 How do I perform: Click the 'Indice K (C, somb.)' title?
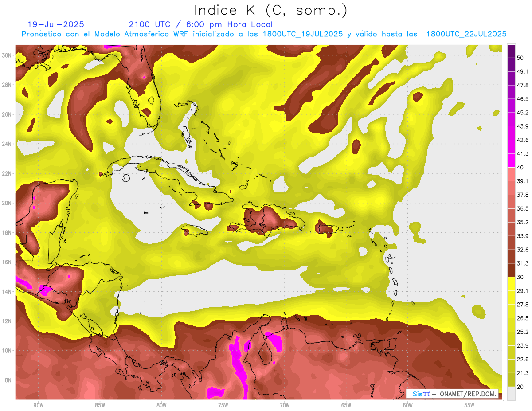click(x=271, y=10)
